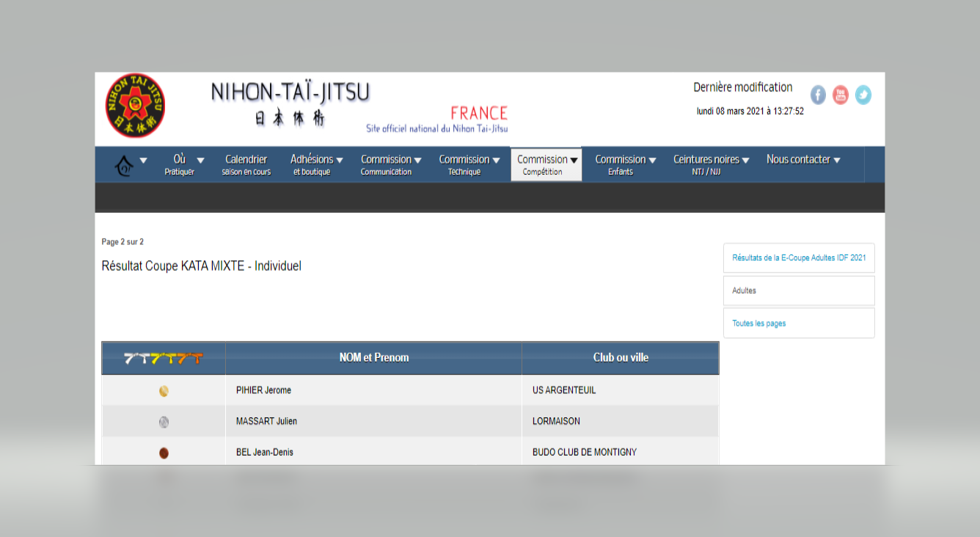The image size is (980, 537).
Task: Open the Commission Technique menu
Action: [x=469, y=164]
